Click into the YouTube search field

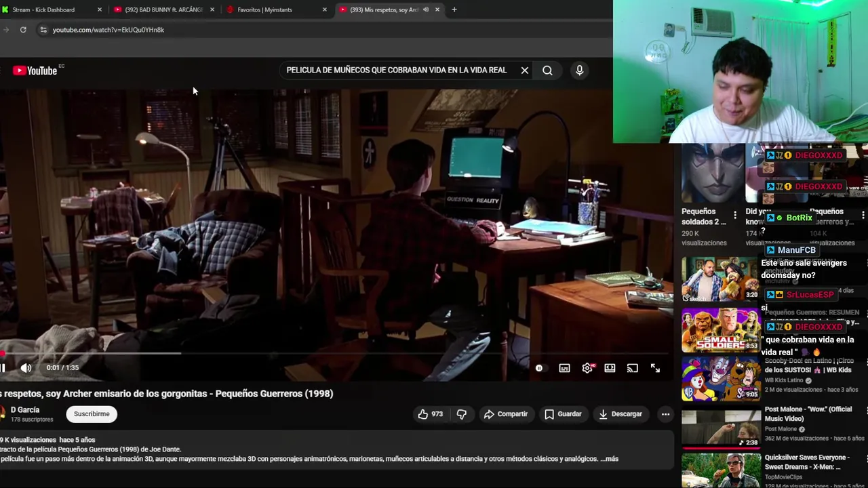(x=397, y=70)
